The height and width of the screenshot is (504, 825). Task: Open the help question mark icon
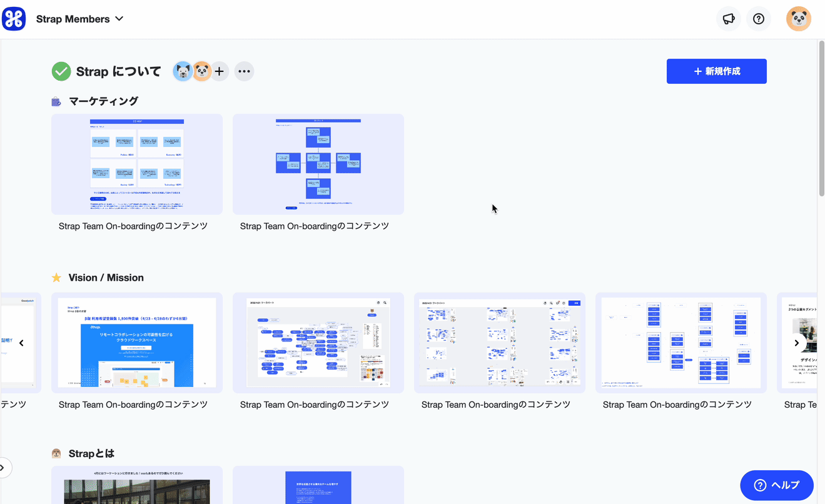pos(759,19)
